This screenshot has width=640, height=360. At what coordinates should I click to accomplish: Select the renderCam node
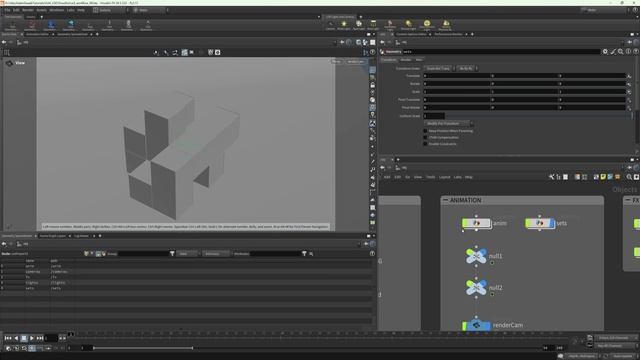[476, 325]
